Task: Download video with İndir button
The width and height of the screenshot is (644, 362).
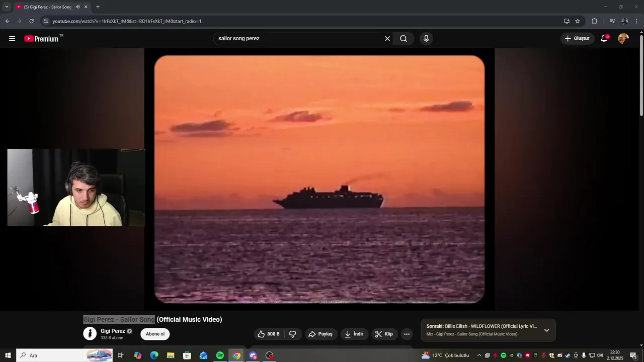Action: 354,334
